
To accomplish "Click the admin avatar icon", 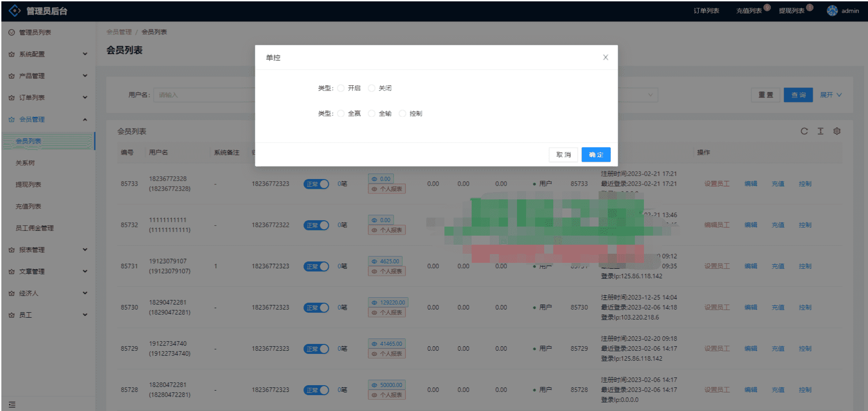I will coord(832,11).
